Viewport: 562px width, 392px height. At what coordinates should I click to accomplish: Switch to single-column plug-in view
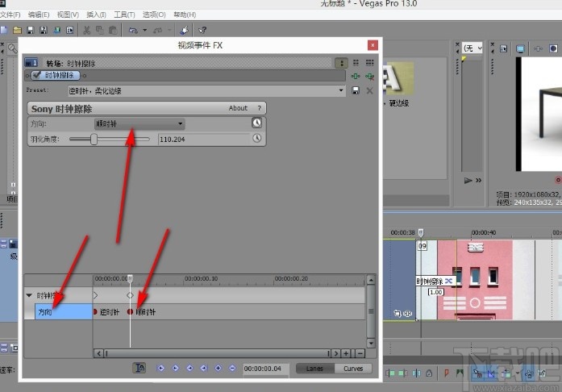[x=341, y=63]
